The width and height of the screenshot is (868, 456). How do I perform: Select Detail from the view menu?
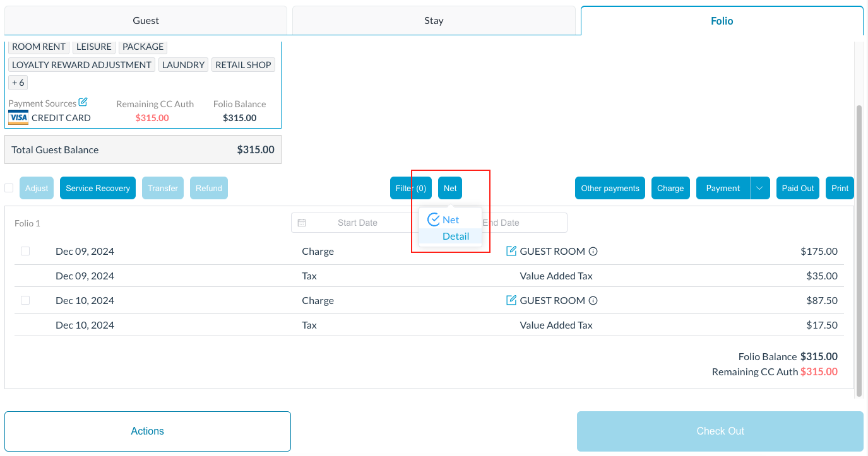tap(455, 236)
